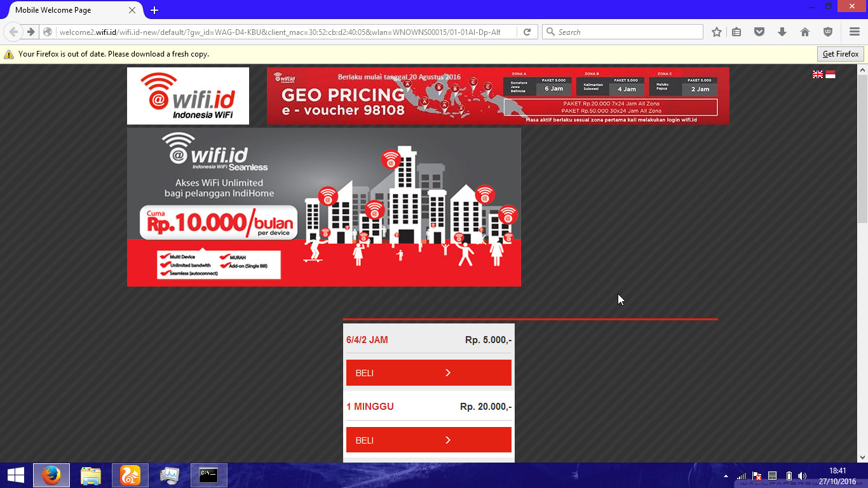Image resolution: width=868 pixels, height=488 pixels.
Task: Open File Explorer from the taskbar
Action: [91, 475]
